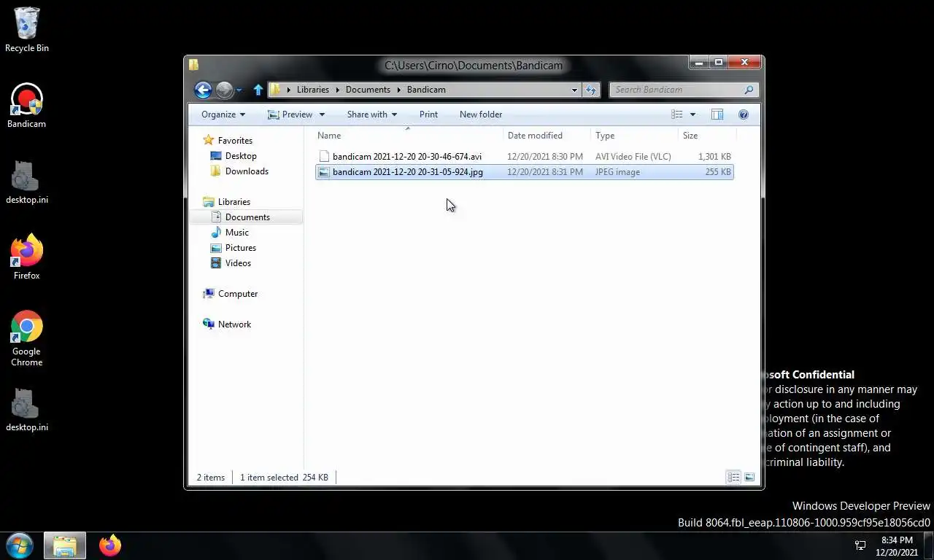Image resolution: width=934 pixels, height=560 pixels.
Task: Expand the Preview dropdown arrow
Action: [x=322, y=114]
